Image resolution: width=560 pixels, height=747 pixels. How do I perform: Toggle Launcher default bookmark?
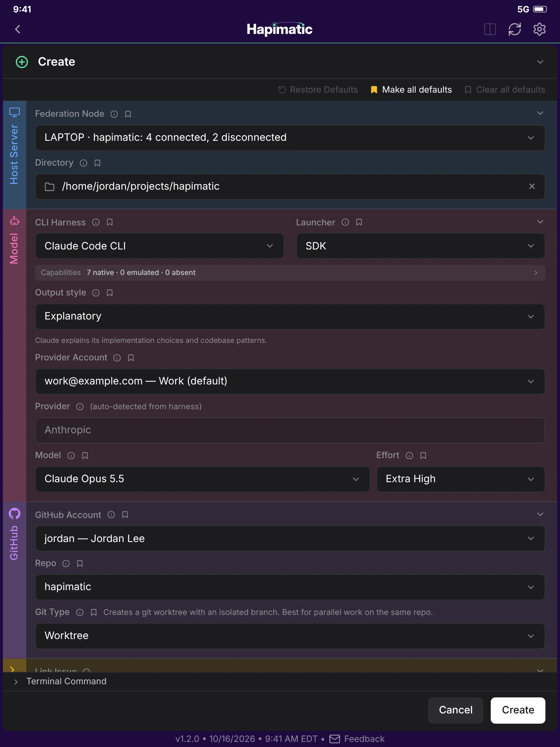[x=359, y=222]
